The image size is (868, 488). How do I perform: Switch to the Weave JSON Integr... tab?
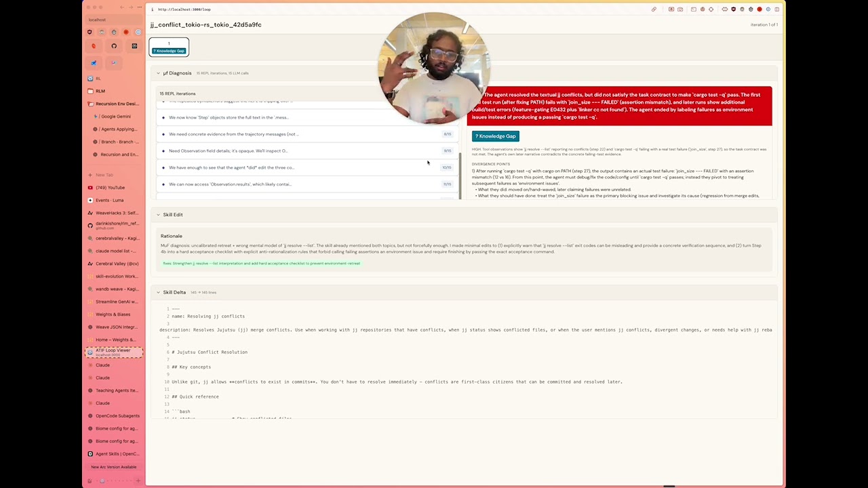point(114,327)
